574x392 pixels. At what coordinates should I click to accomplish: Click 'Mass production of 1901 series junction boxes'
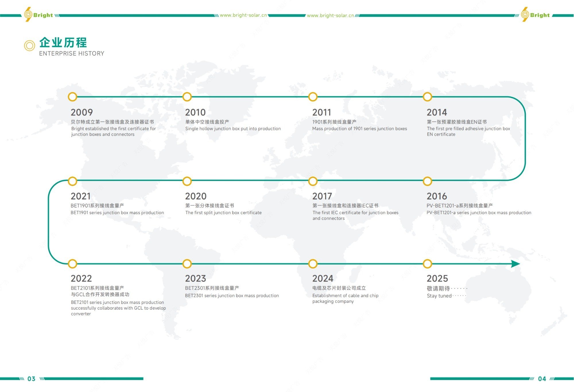tap(360, 129)
